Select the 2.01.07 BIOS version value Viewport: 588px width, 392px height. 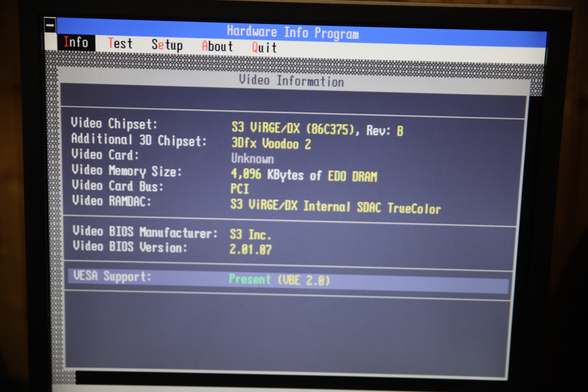point(250,249)
